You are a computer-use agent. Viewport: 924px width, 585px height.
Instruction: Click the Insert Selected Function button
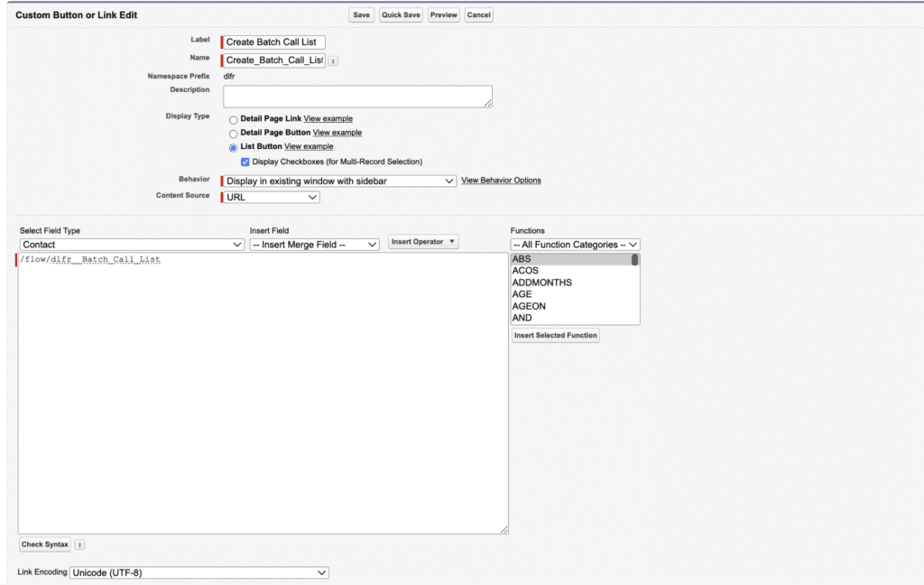(x=556, y=335)
